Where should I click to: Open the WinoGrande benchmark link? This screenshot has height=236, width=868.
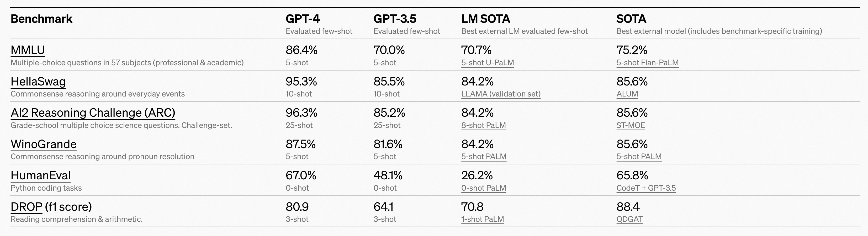[x=44, y=144]
